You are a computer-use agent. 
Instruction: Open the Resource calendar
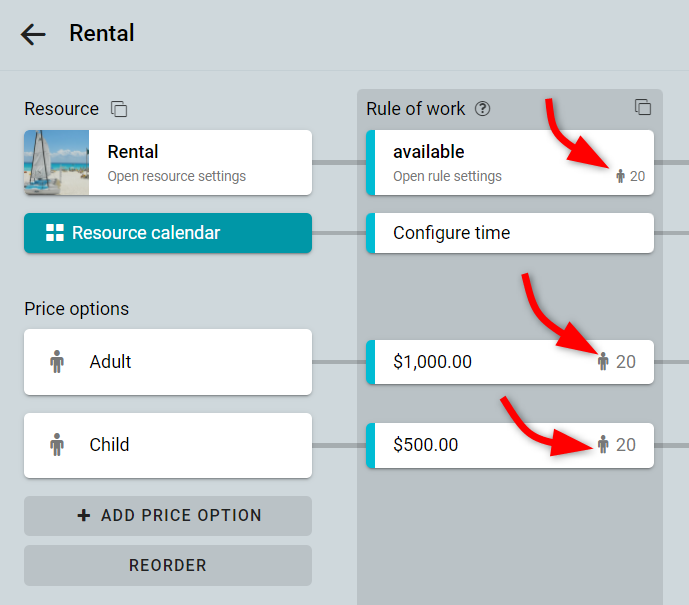click(x=168, y=233)
